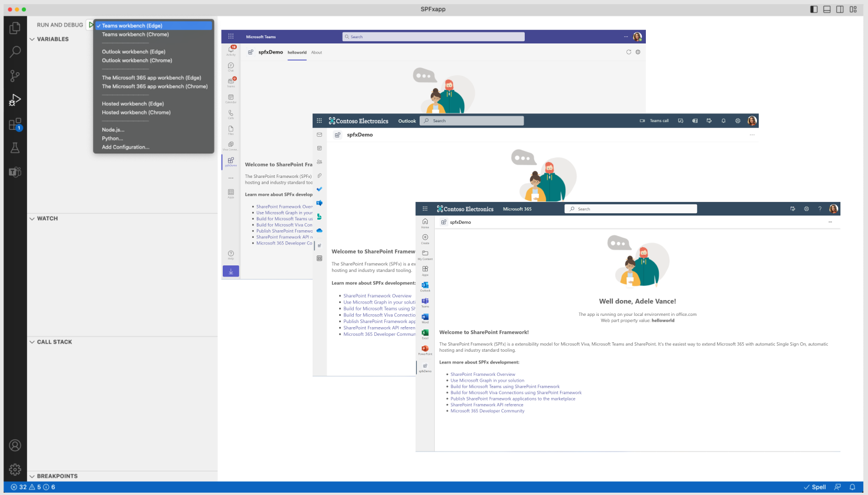Click the Create icon in Microsoft 365 sidebar
The height and width of the screenshot is (495, 868).
point(425,238)
